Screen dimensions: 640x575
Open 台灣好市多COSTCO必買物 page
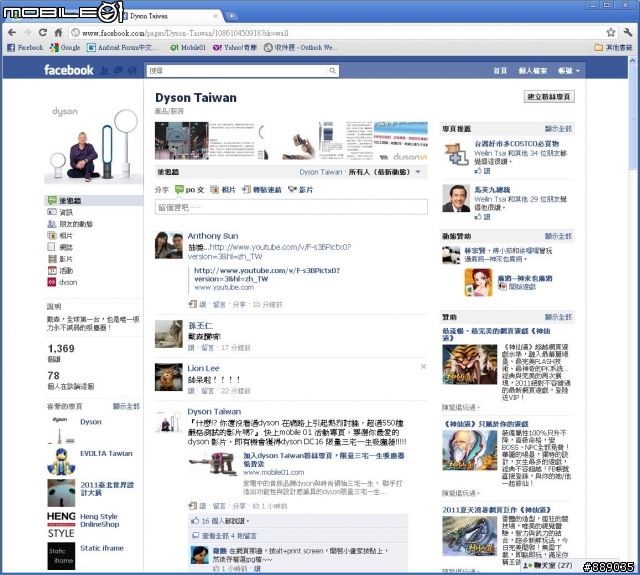tap(516, 144)
